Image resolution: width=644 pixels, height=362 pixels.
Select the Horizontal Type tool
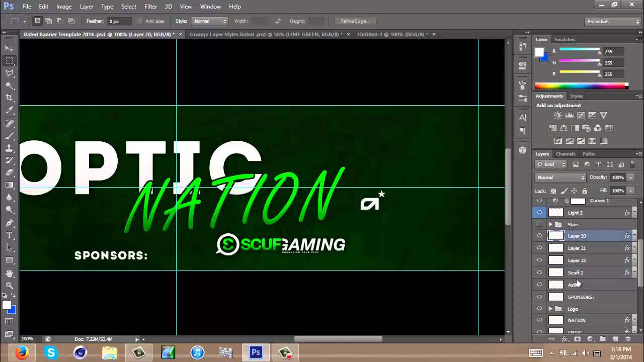click(x=10, y=235)
